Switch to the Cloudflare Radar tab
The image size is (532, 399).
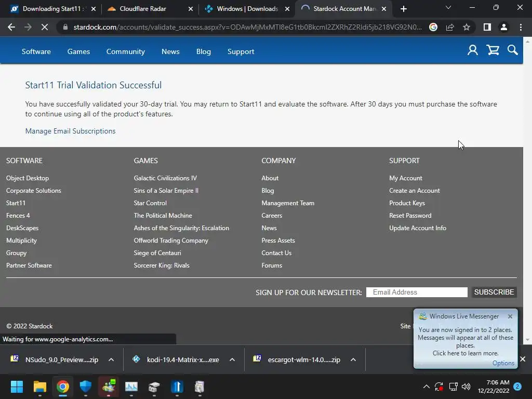click(x=142, y=9)
